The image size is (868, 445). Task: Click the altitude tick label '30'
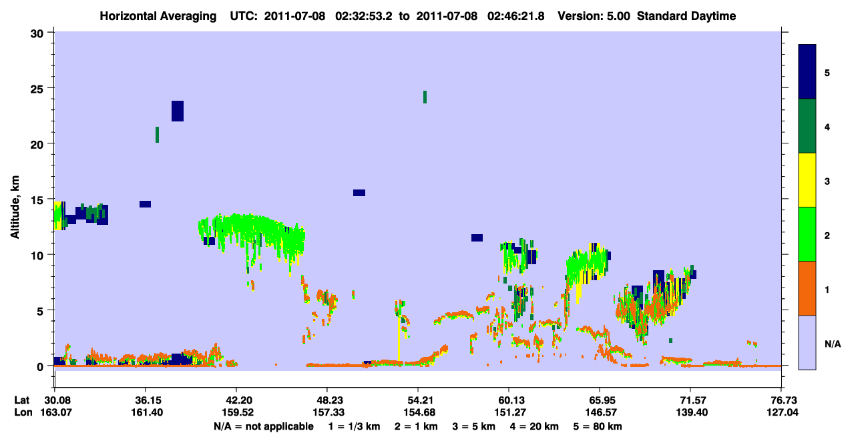click(x=38, y=33)
